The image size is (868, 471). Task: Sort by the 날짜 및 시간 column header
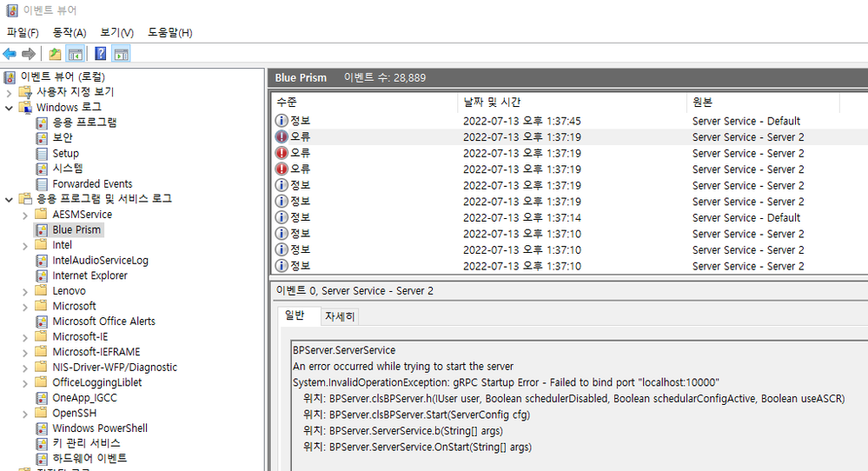pos(573,102)
